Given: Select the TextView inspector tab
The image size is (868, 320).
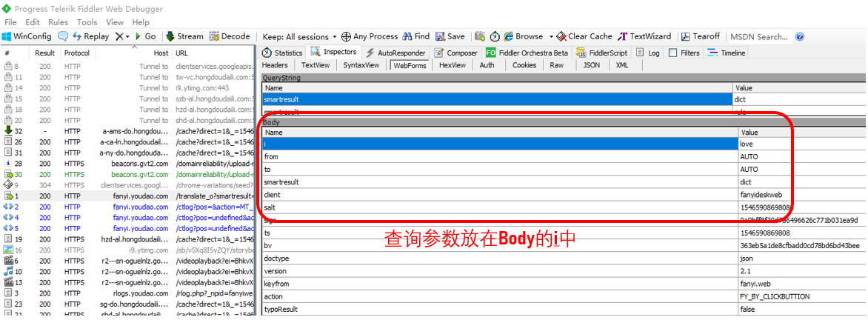Looking at the screenshot, I should [316, 64].
